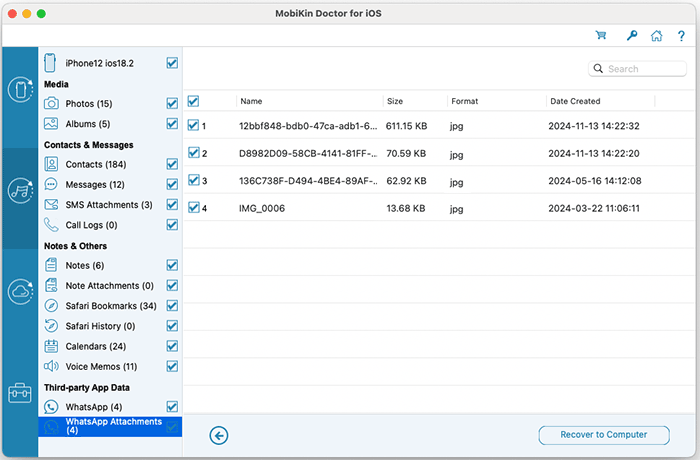Click the Calendars icon

(x=51, y=346)
